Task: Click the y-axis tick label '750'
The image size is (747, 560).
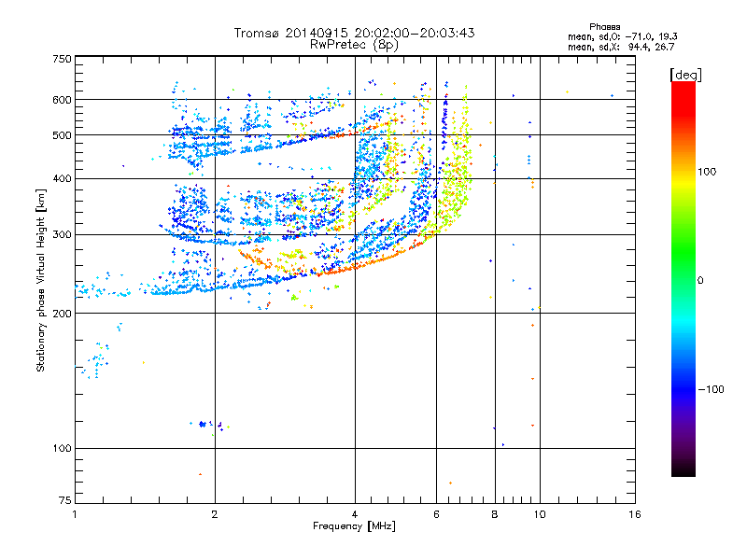Action: point(62,59)
